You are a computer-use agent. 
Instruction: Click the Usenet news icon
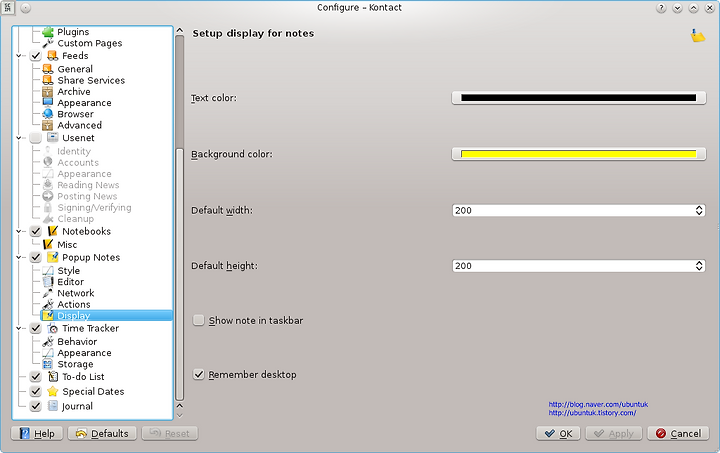click(x=53, y=138)
